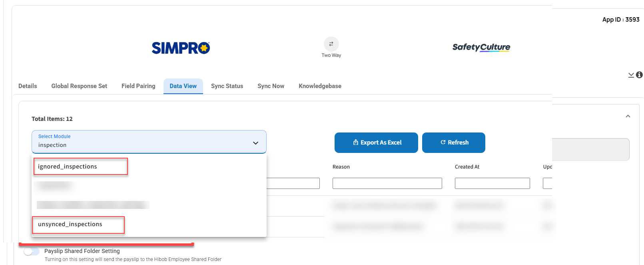Click the SafetyCulture logo
This screenshot has width=644, height=265.
click(481, 47)
